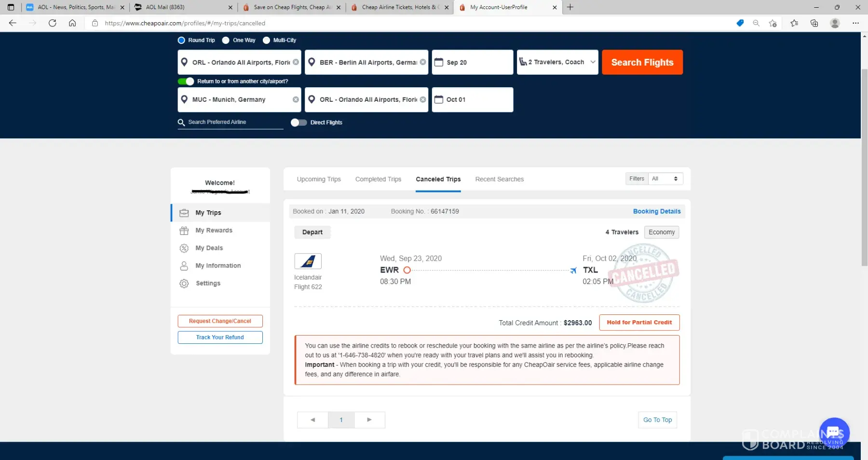
Task: Click the Request Change/Cancel button
Action: (x=220, y=321)
